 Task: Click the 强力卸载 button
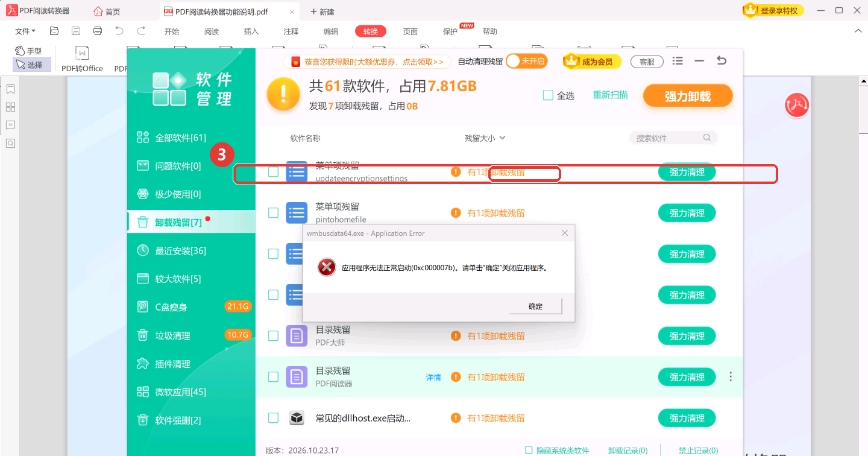(688, 97)
